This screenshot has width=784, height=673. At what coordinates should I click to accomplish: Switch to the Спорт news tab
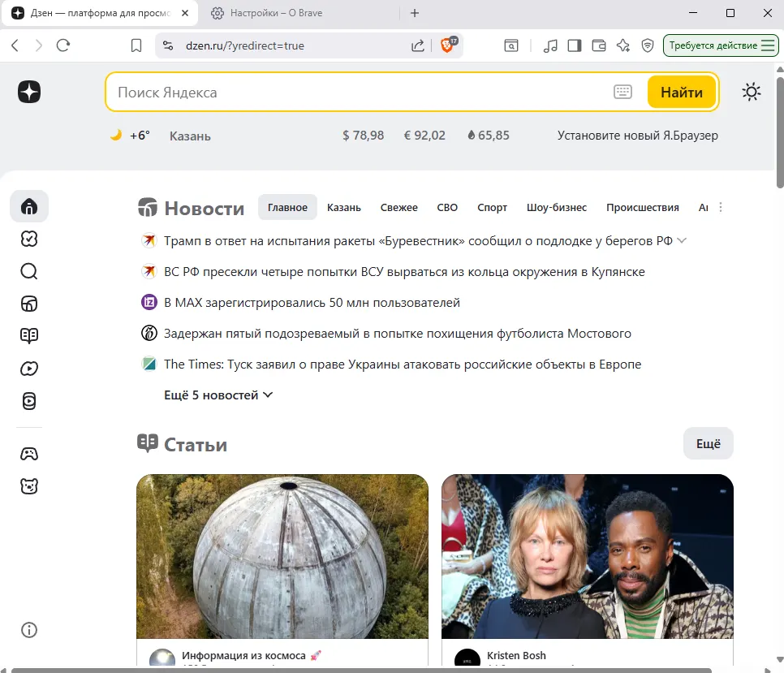[492, 207]
